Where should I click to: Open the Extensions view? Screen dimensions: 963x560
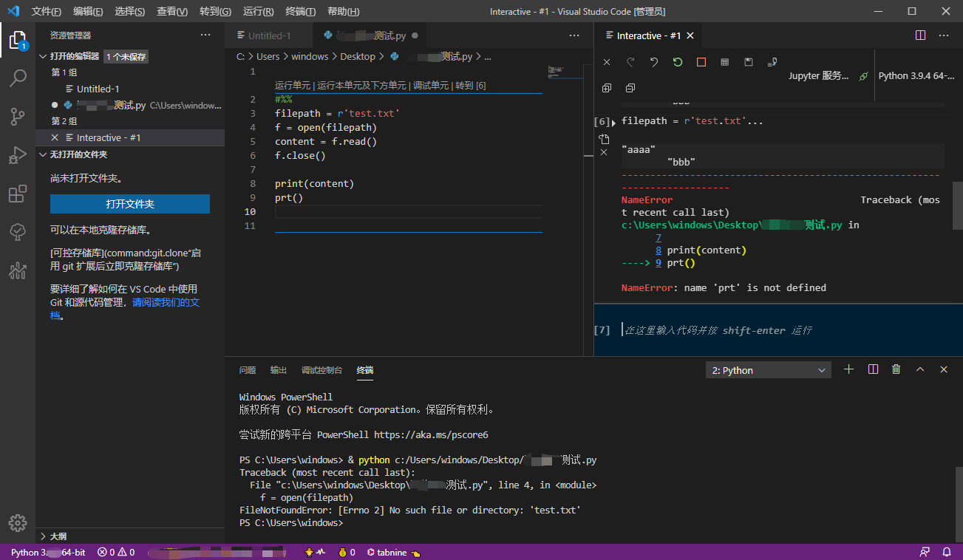pyautogui.click(x=18, y=194)
